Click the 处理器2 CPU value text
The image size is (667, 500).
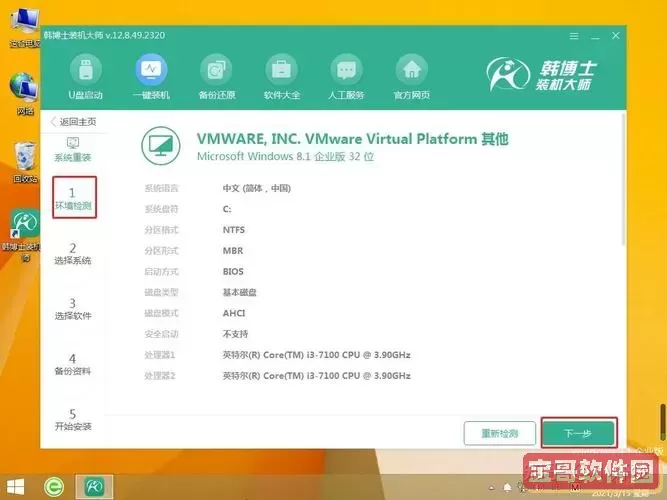(316, 376)
